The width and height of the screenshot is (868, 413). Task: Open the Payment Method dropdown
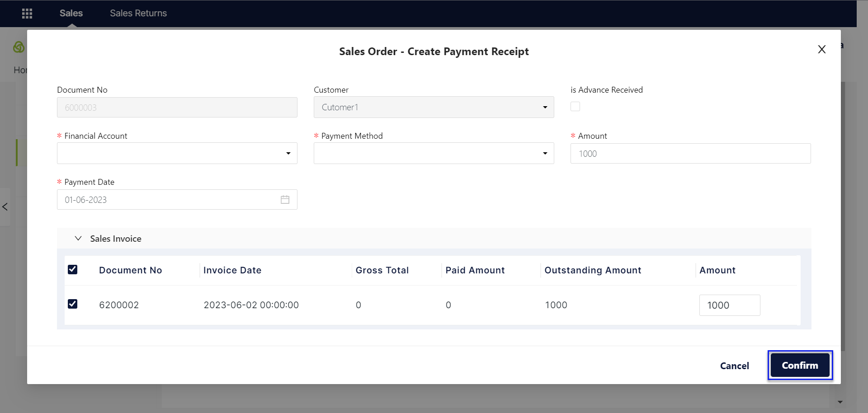pyautogui.click(x=434, y=154)
